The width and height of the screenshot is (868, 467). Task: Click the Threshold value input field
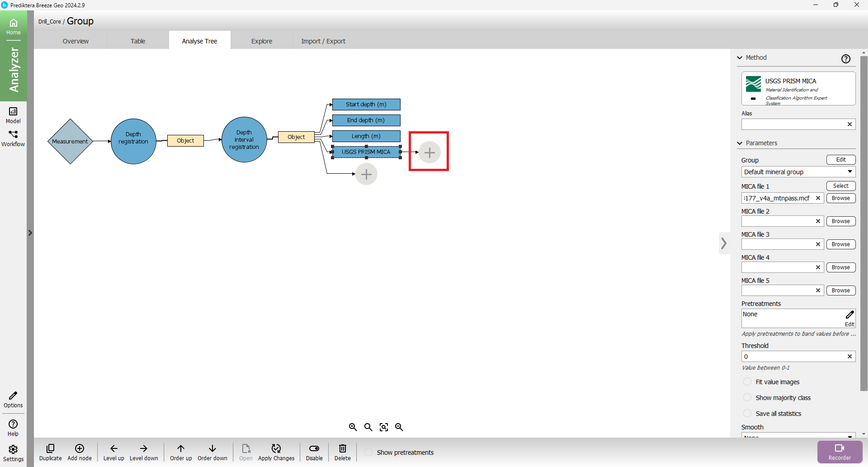(x=793, y=357)
